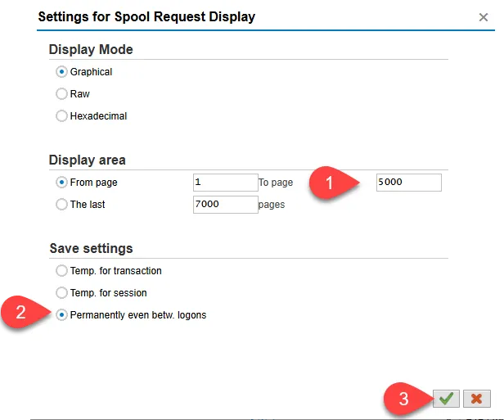Screen dimensions: 504x420
Task: Choose the Raw display mode
Action: coord(61,94)
